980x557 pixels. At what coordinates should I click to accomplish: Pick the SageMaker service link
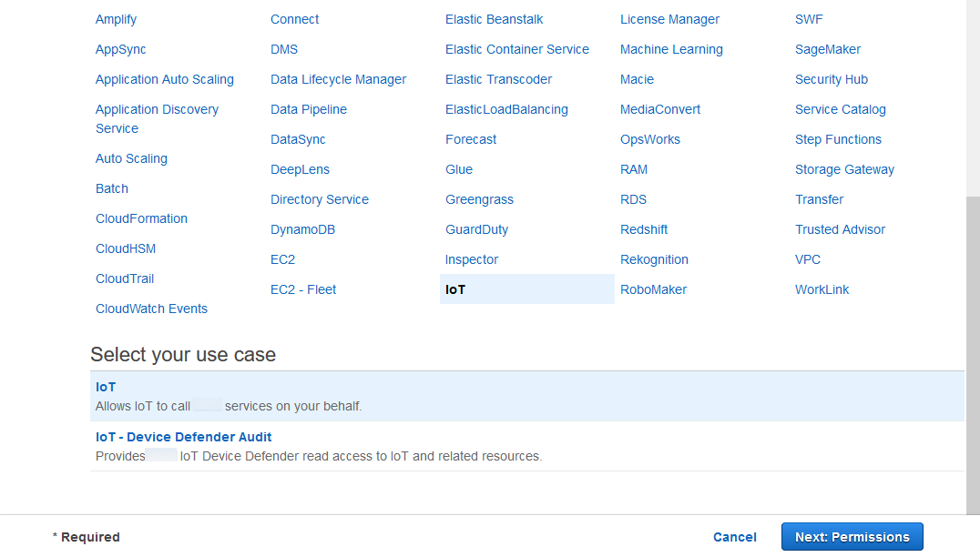(x=827, y=49)
